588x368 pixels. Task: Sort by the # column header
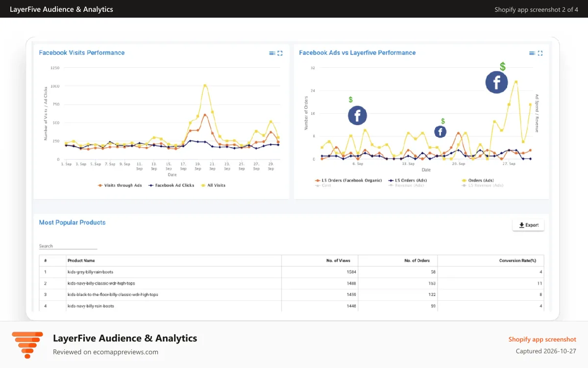pos(52,261)
